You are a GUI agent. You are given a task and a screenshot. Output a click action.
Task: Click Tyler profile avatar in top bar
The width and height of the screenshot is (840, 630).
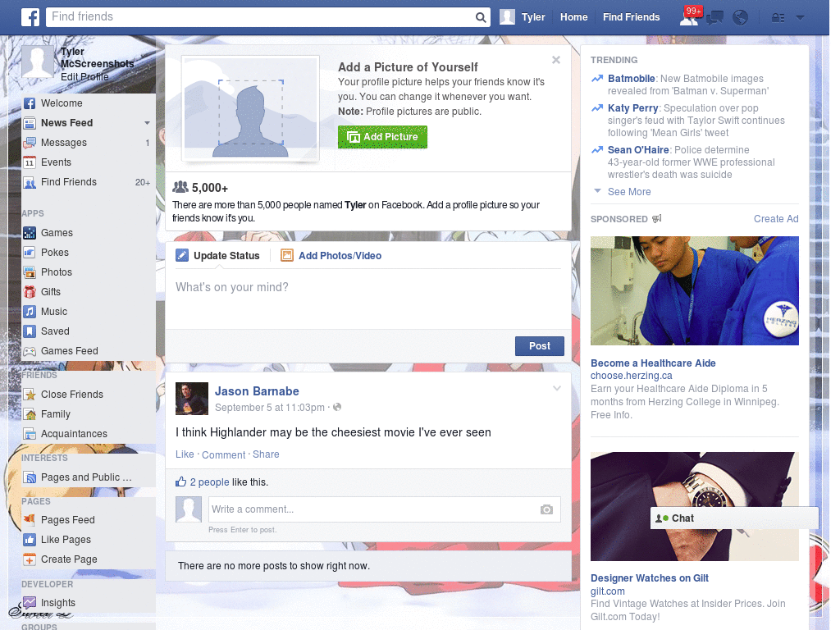[507, 17]
